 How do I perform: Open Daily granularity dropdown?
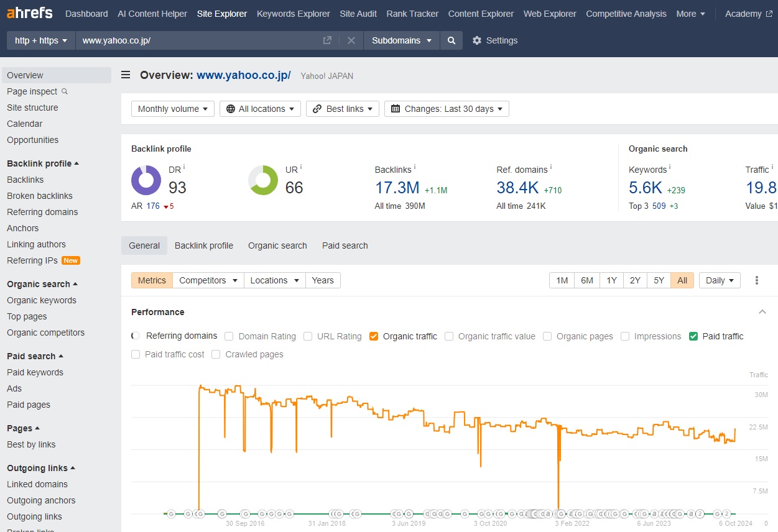(x=720, y=280)
